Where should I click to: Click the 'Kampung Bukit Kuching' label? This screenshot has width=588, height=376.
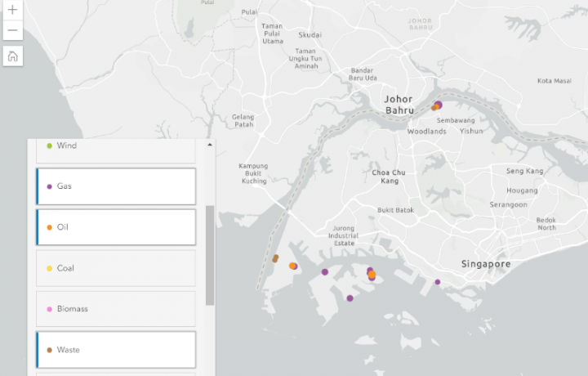[x=254, y=173]
